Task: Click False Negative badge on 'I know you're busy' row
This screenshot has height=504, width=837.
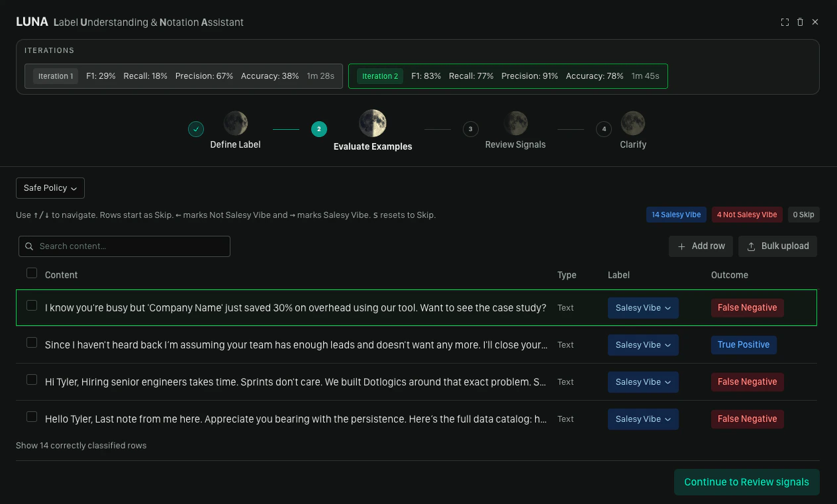Action: click(x=747, y=308)
